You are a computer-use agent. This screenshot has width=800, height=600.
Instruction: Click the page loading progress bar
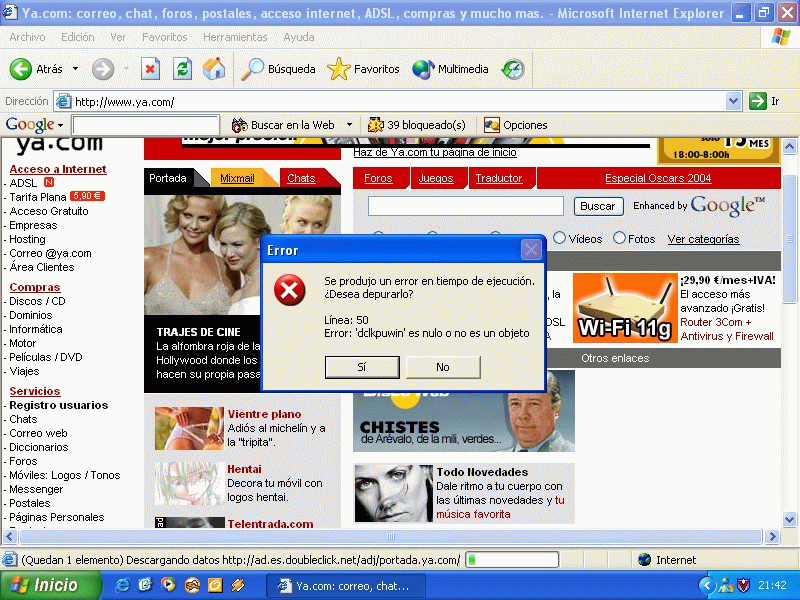point(512,560)
